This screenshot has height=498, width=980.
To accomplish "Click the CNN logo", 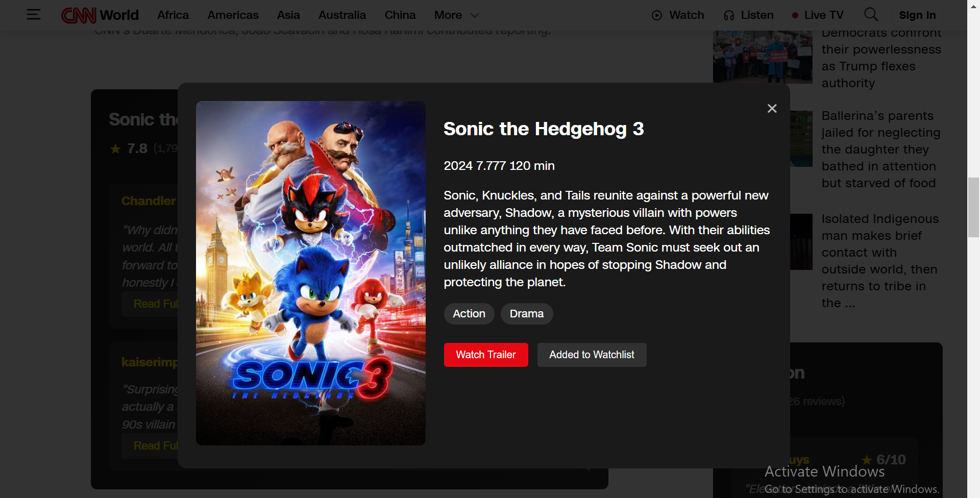I will pyautogui.click(x=79, y=15).
